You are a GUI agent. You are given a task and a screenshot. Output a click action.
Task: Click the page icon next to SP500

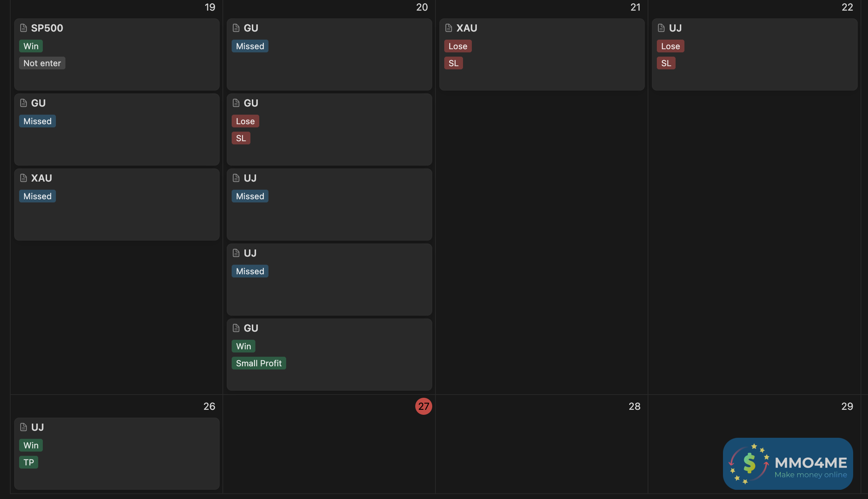24,28
